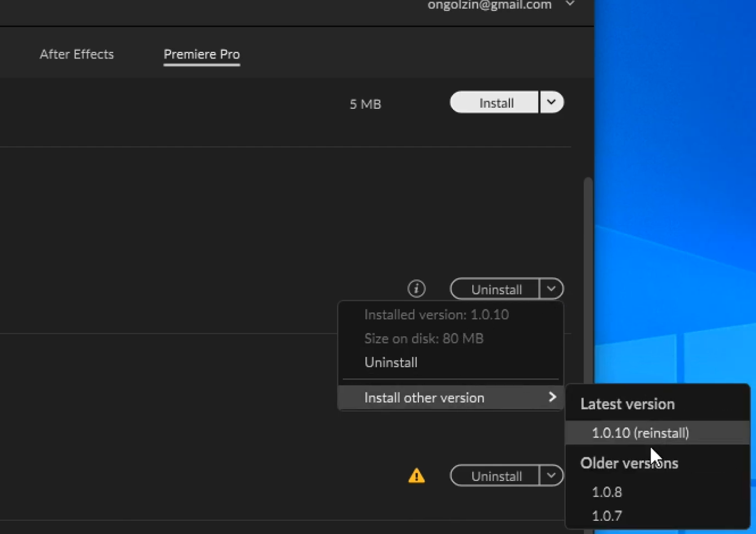The height and width of the screenshot is (534, 756).
Task: Click the Uninstall button beside the info icon
Action: click(494, 289)
